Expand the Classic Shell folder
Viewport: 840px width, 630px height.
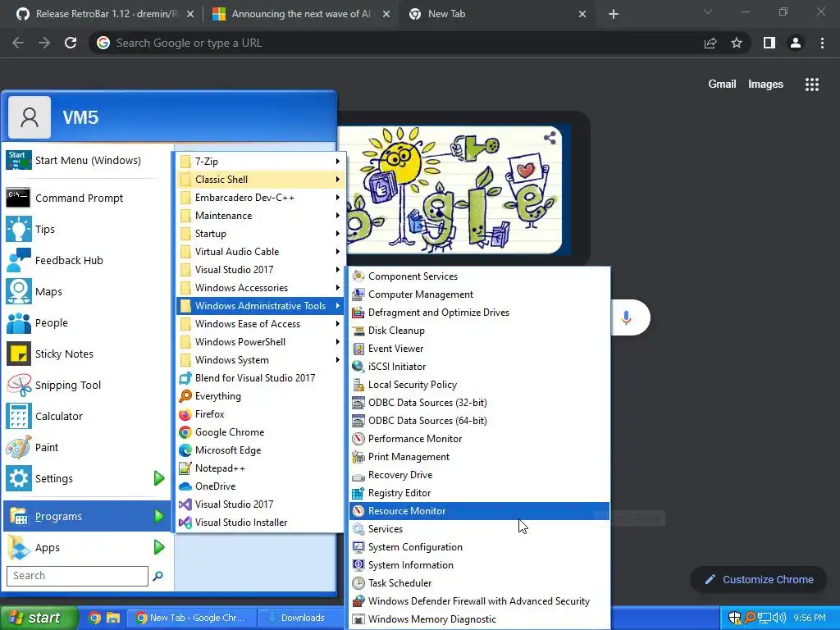click(x=260, y=180)
